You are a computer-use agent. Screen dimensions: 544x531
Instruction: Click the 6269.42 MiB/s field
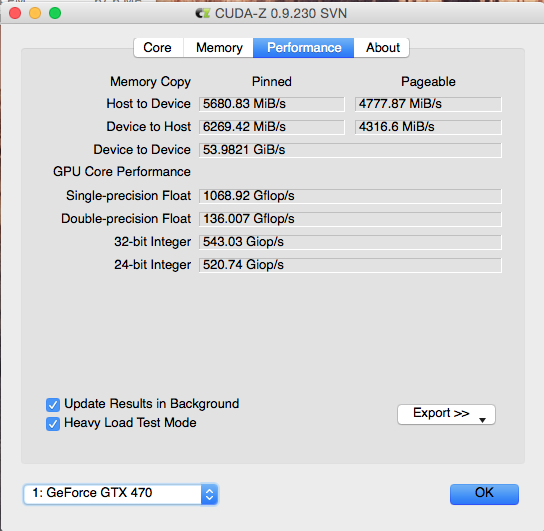272,127
